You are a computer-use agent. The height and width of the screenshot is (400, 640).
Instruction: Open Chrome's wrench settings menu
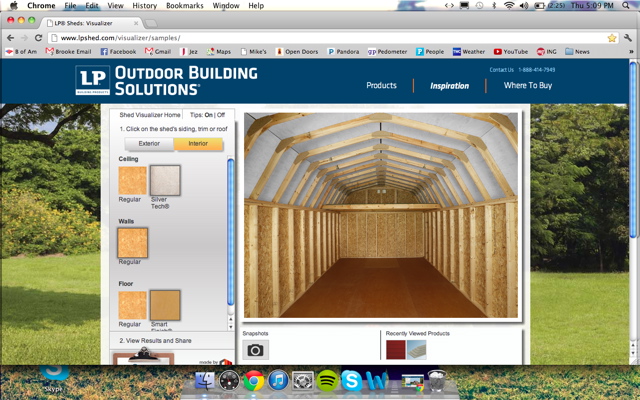626,38
